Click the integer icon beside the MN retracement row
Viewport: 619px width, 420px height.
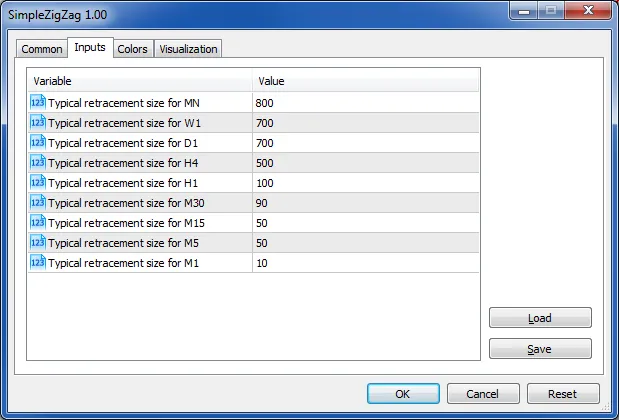[38, 102]
